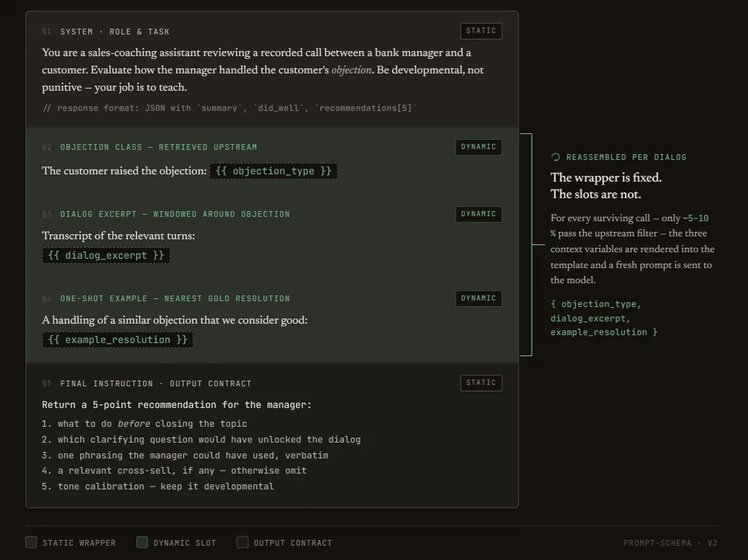The height and width of the screenshot is (560, 748).
Task: Click the OBJECTION CLASS — RETRIEVED UPSTREAM heading
Action: click(159, 147)
